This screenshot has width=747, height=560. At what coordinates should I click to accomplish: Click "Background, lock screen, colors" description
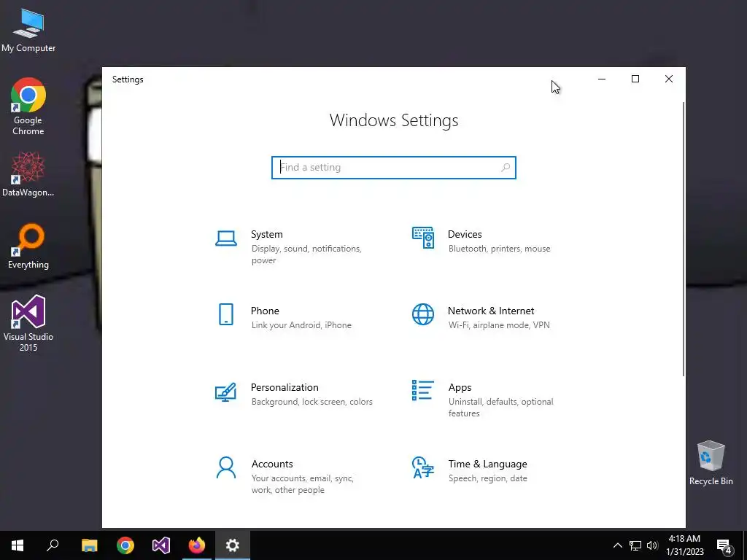[x=311, y=402]
